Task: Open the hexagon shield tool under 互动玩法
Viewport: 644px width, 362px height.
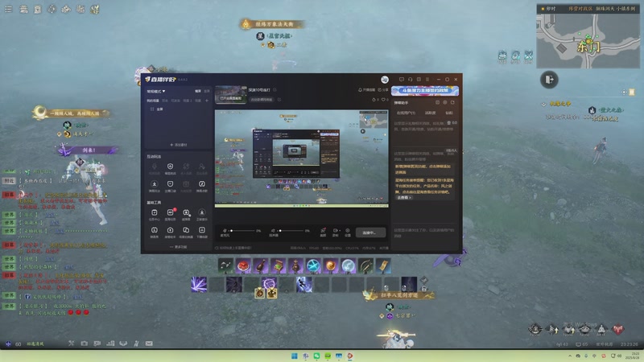Action: [170, 167]
